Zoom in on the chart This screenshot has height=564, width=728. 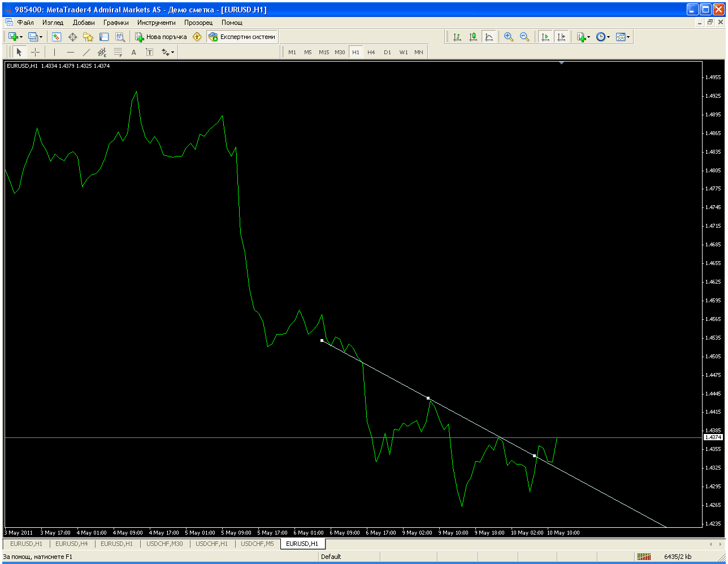pos(509,37)
